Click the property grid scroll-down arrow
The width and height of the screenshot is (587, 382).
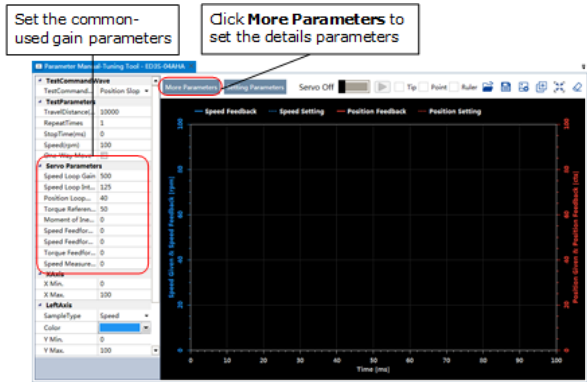[x=155, y=350]
